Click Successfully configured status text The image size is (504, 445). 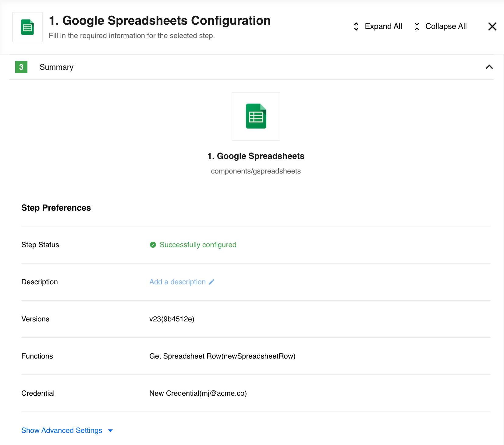click(198, 245)
